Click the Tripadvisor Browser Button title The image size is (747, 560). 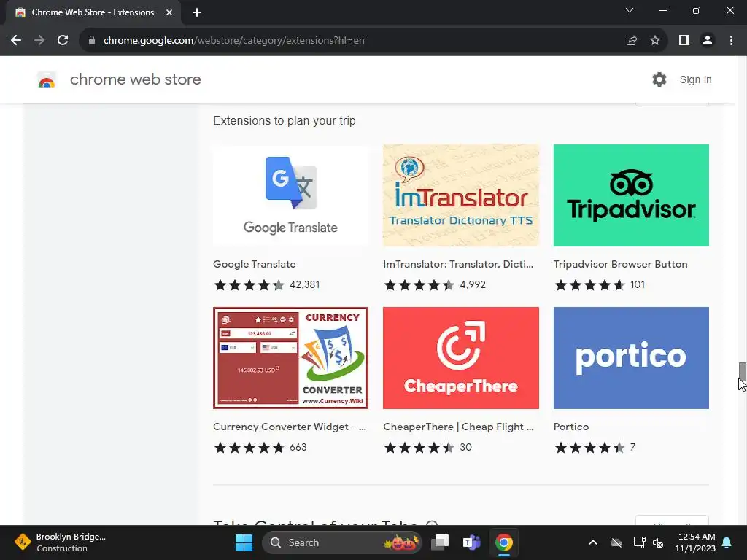pos(620,264)
